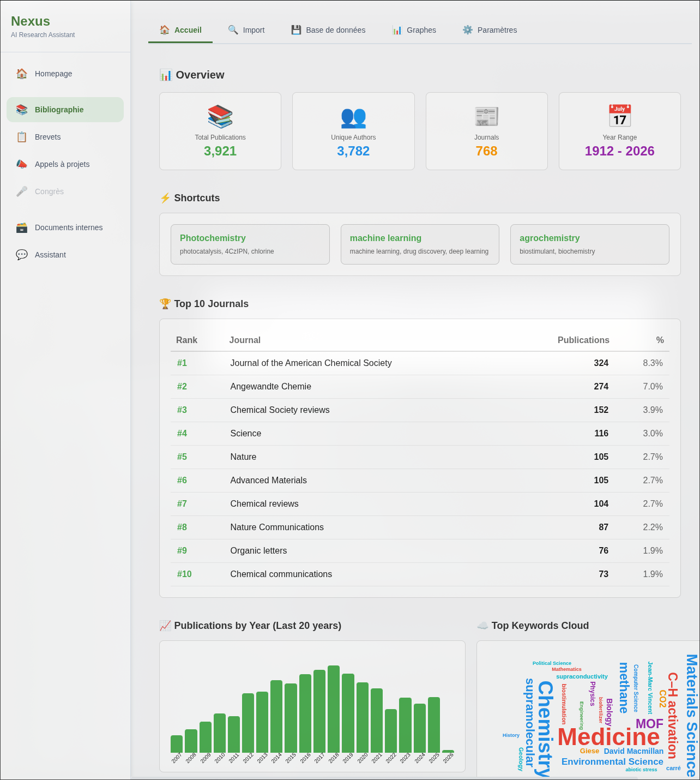Click the Paramètres gear icon
The height and width of the screenshot is (780, 700).
[x=467, y=30]
